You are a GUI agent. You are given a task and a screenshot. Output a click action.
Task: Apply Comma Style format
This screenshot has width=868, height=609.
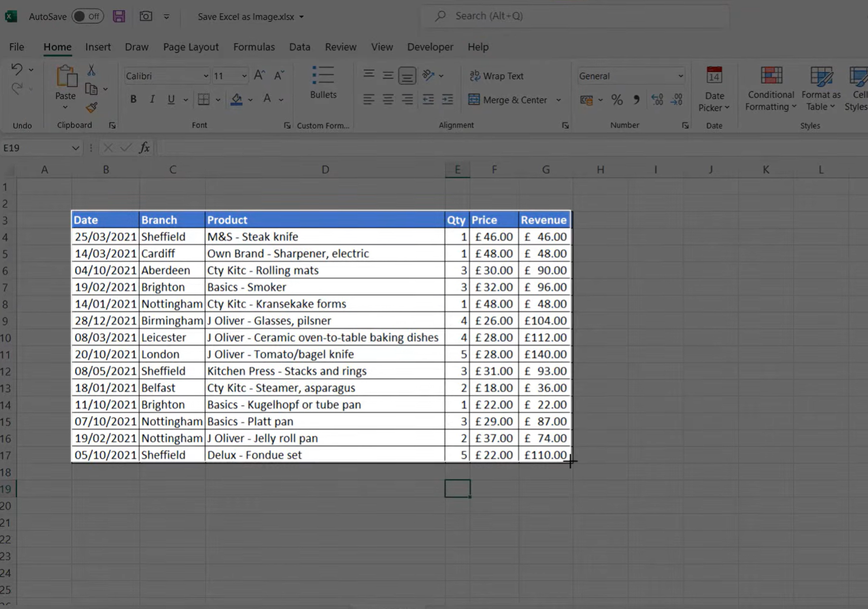(636, 100)
